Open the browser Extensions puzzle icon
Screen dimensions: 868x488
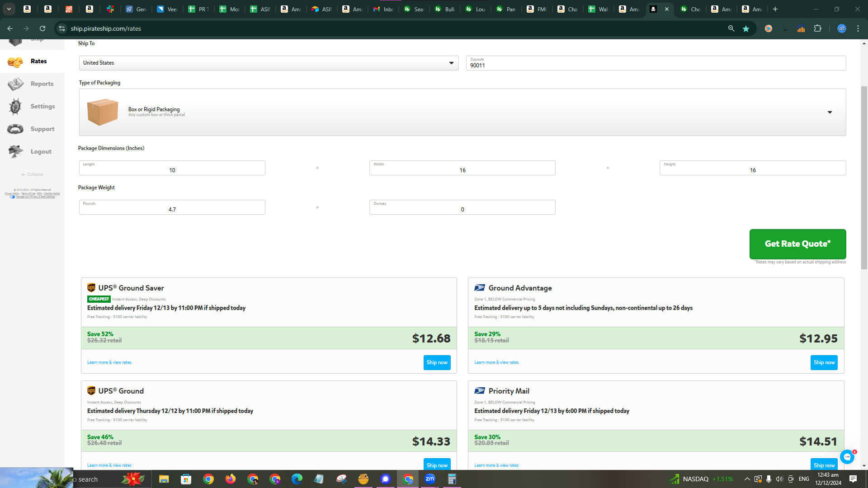click(817, 28)
